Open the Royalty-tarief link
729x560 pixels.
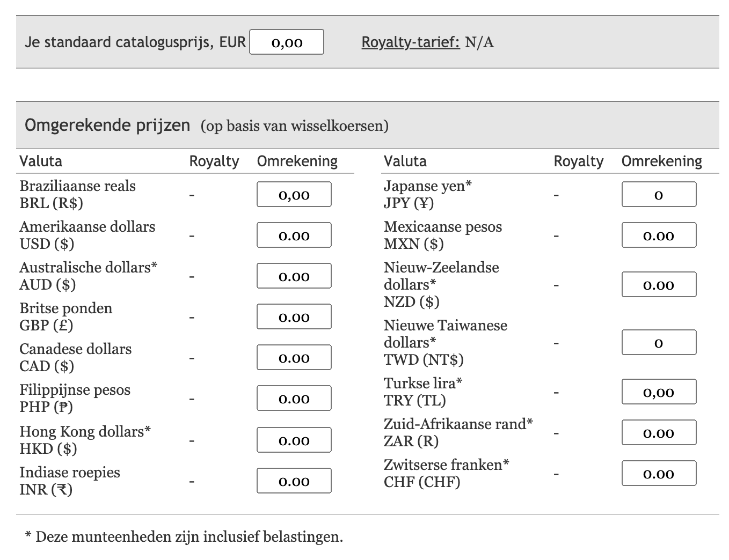411,42
